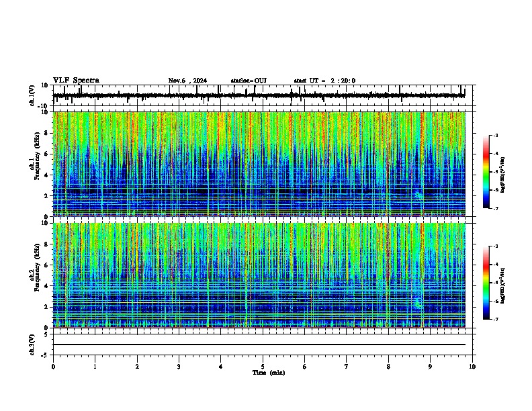Click time axis tick label '6'
532x411 pixels.
(305, 367)
